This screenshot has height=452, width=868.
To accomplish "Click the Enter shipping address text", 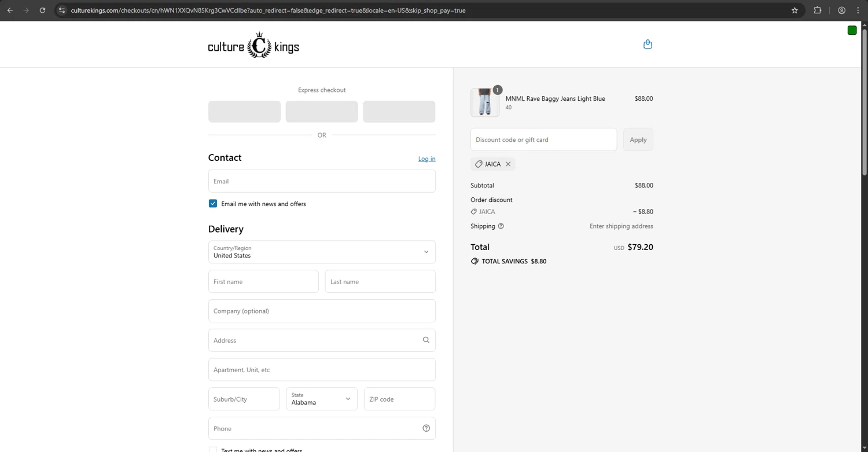I will (x=621, y=226).
